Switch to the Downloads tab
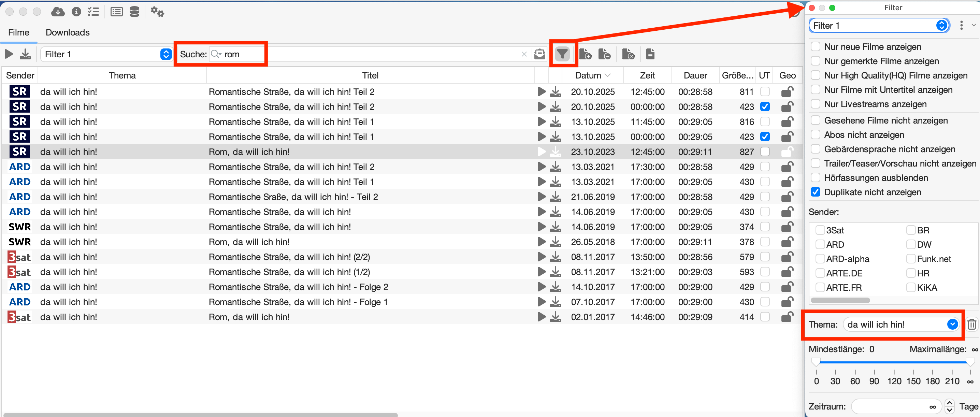This screenshot has height=417, width=980. coord(67,32)
